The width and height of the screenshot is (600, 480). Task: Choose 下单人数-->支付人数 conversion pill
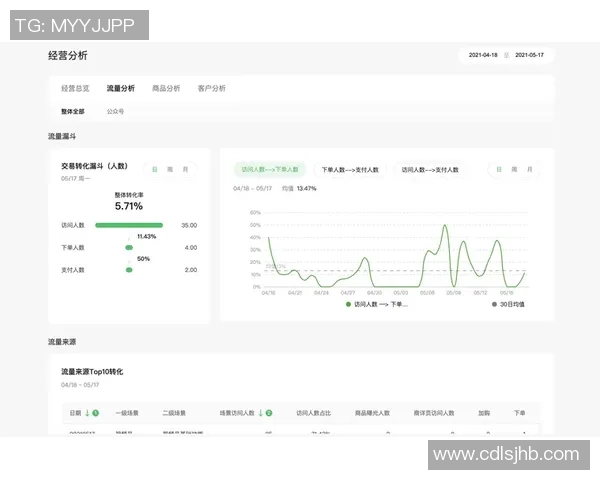(350, 170)
